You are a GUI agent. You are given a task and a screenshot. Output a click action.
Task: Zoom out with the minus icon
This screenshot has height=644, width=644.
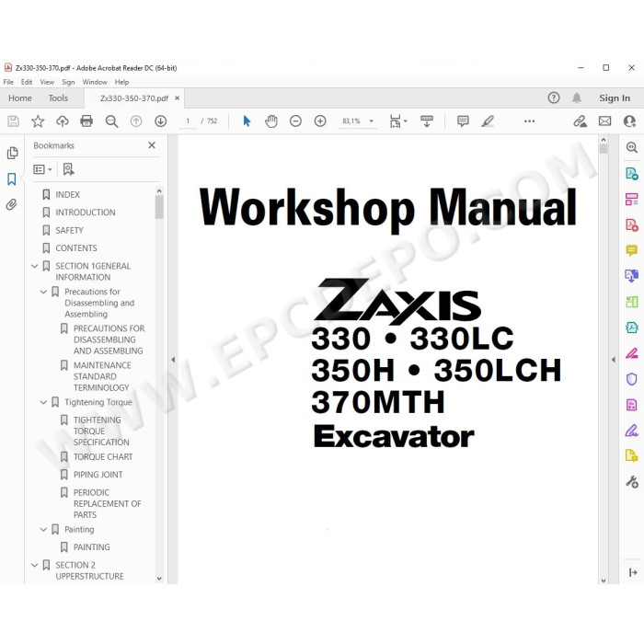[x=295, y=121]
